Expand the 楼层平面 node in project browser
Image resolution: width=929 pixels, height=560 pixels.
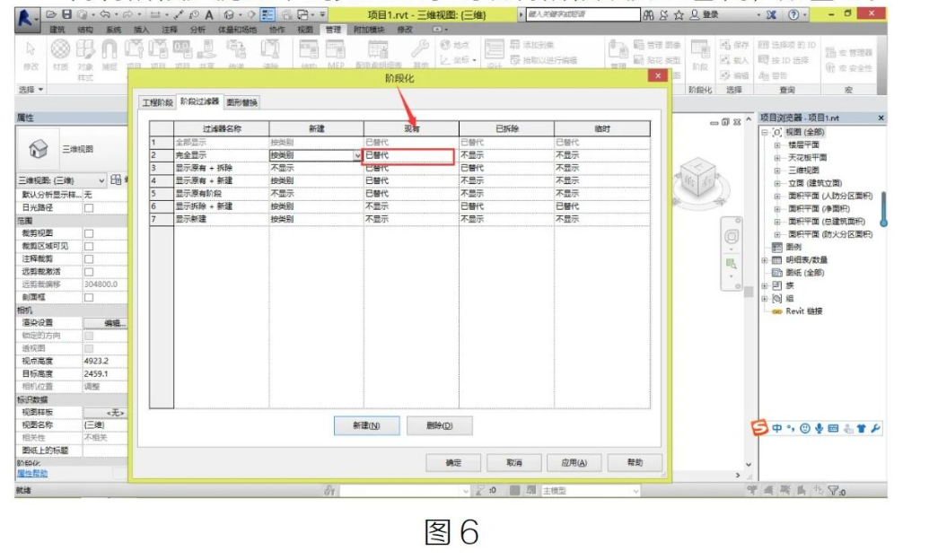tap(776, 145)
